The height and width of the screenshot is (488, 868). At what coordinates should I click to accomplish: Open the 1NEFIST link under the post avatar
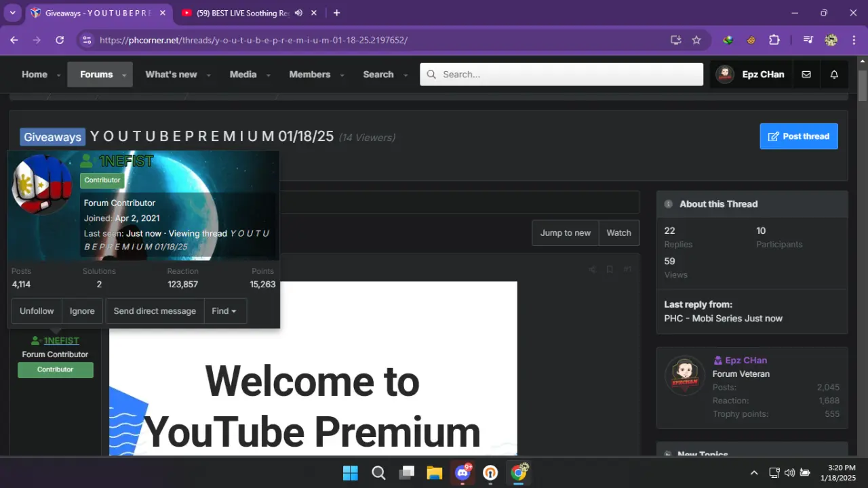[62, 341]
